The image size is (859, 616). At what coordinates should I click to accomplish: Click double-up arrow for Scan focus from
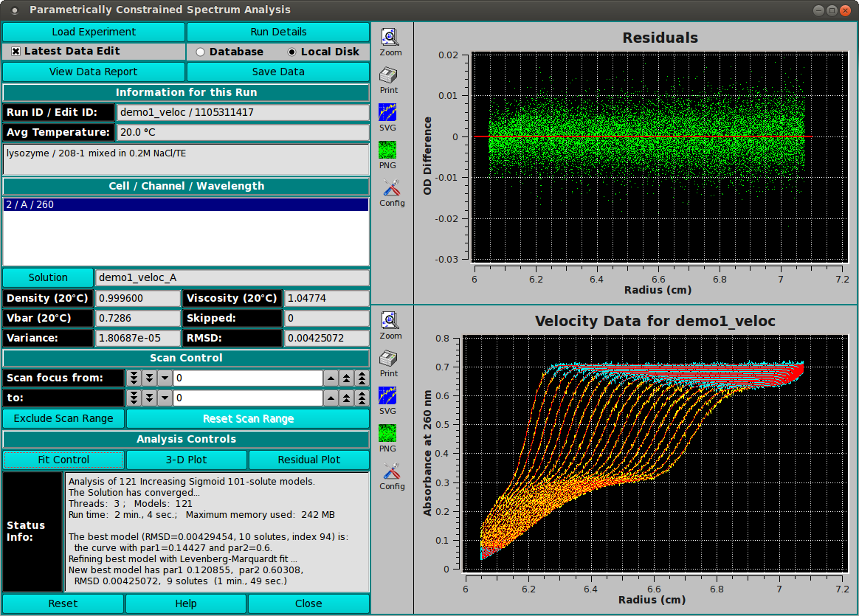coord(346,378)
